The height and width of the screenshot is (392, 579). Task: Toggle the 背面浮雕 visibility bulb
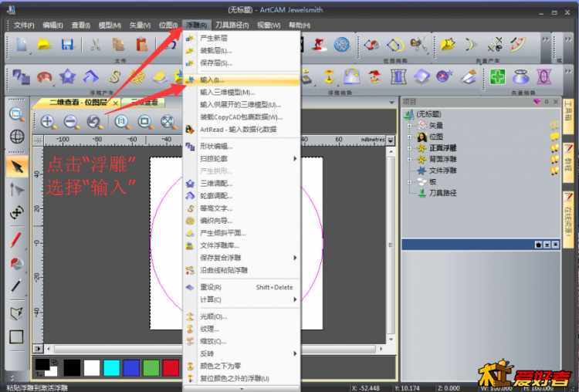(x=554, y=159)
